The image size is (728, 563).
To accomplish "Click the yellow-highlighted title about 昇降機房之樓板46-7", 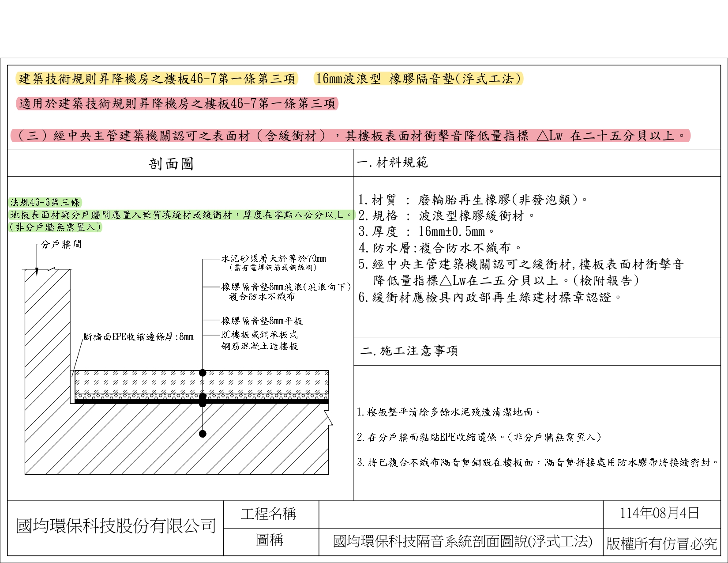I will pos(157,79).
